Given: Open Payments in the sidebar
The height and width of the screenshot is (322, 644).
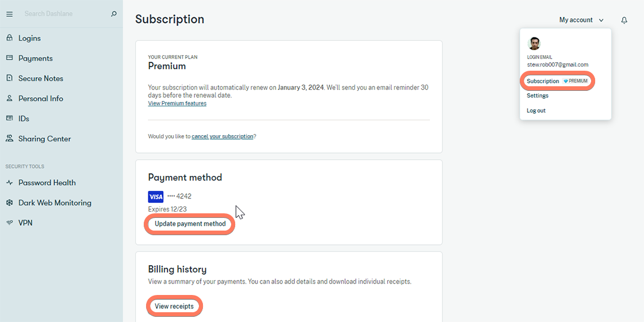Looking at the screenshot, I should point(36,58).
